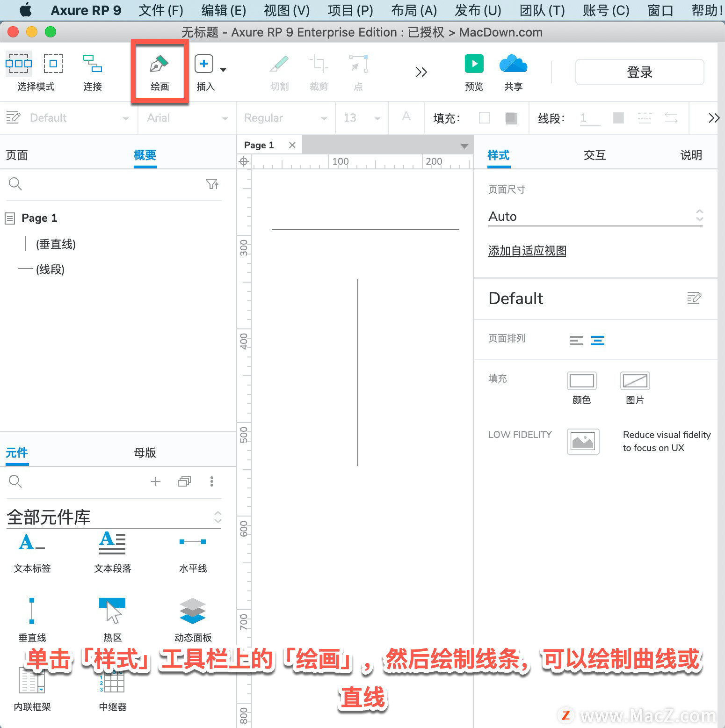Open the Arial font family dropdown

(x=187, y=118)
